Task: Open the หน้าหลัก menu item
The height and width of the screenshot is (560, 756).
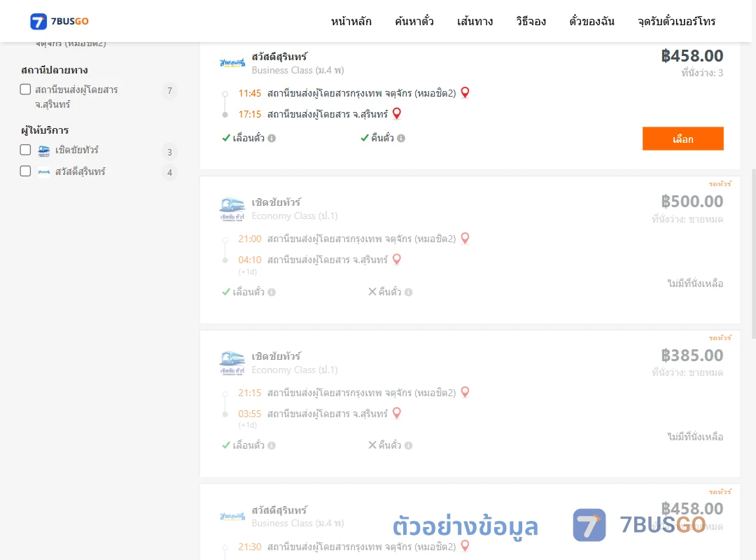Action: point(351,21)
